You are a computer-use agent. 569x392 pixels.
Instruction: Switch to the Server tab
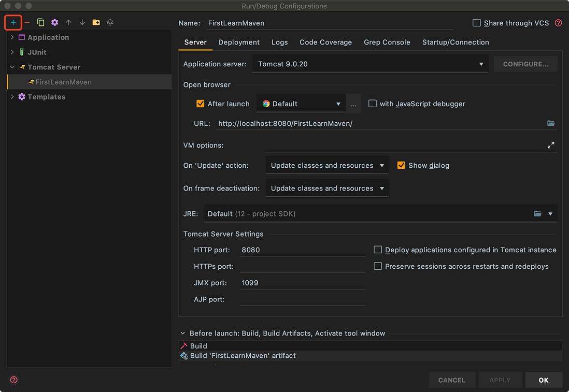pyautogui.click(x=195, y=42)
